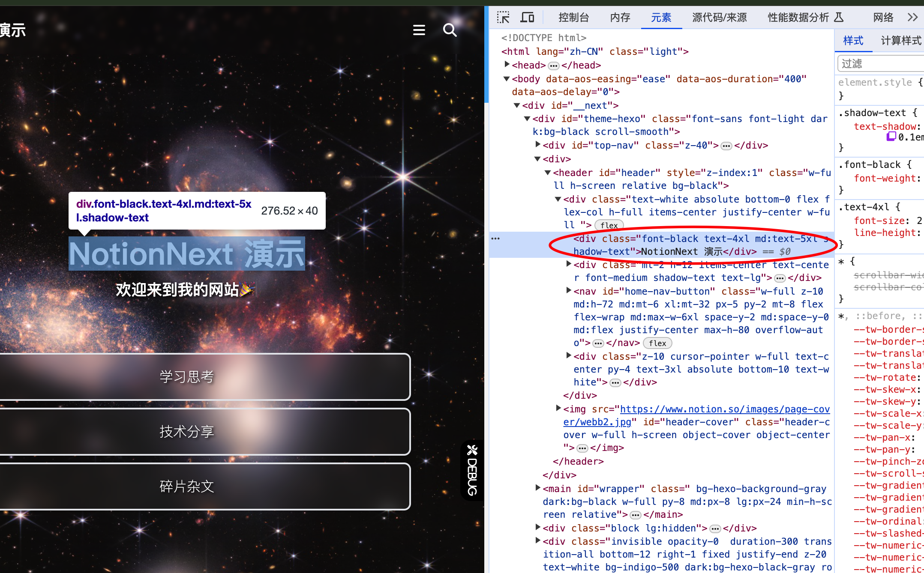The image size is (924, 573).
Task: Switch to the 网络 tab
Action: (x=884, y=18)
